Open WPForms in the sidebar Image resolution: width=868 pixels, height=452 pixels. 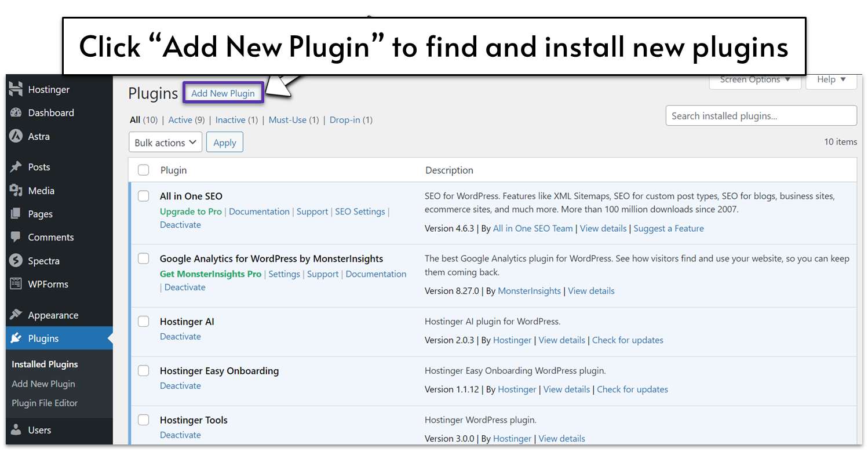(x=48, y=284)
